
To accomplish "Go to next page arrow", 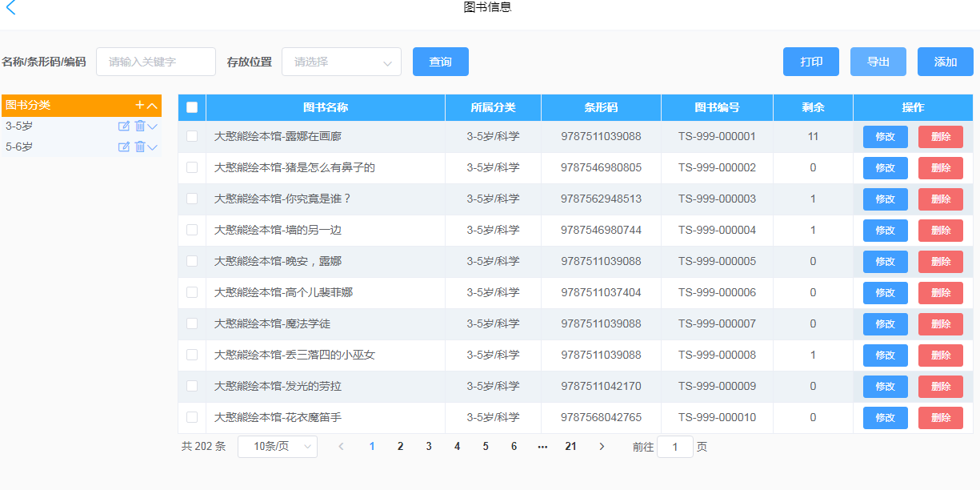I will 602,447.
